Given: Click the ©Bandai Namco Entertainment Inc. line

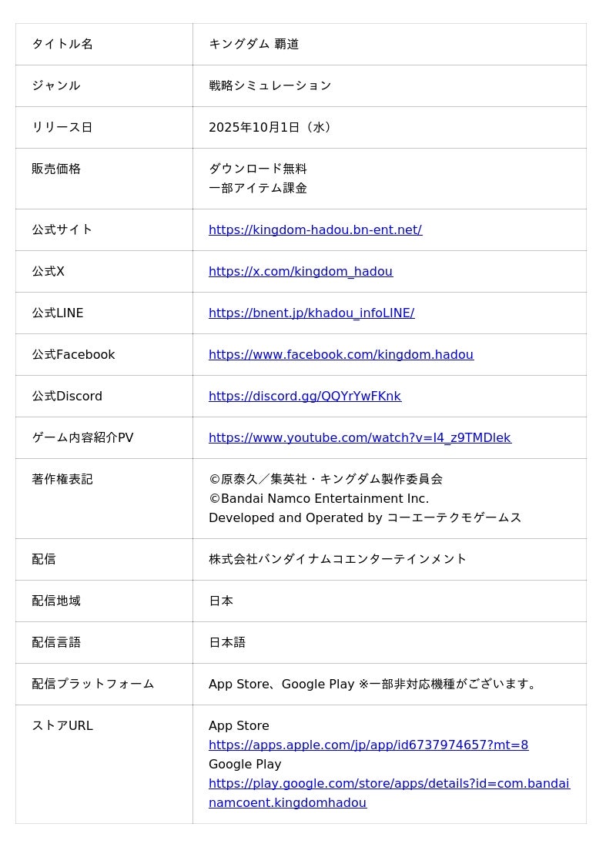Looking at the screenshot, I should [x=319, y=498].
